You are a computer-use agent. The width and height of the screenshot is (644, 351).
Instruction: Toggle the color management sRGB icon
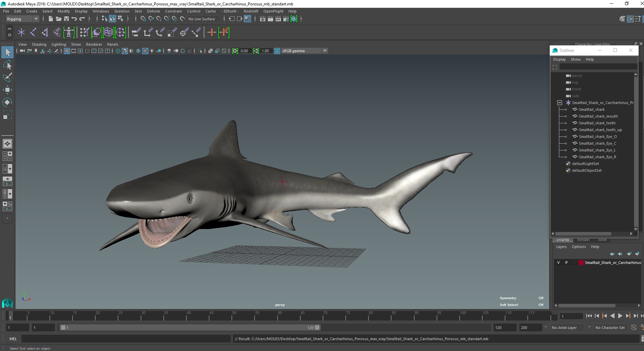click(277, 51)
